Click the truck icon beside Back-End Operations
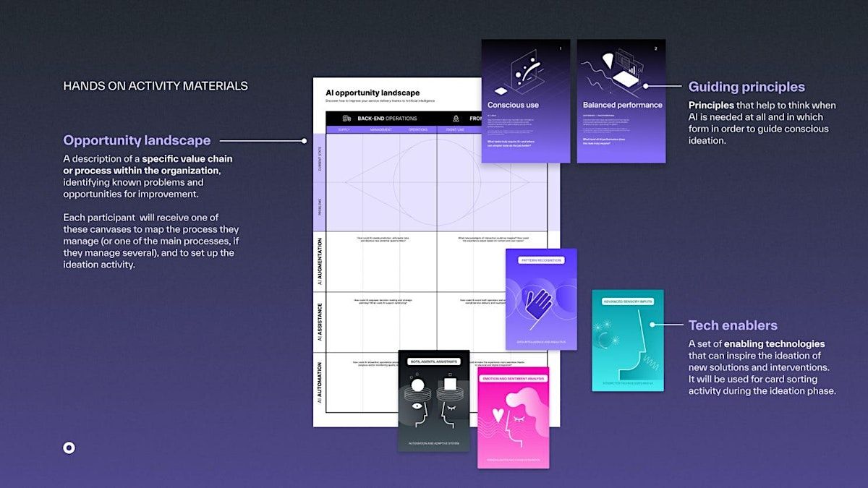The image size is (868, 488). click(x=346, y=119)
